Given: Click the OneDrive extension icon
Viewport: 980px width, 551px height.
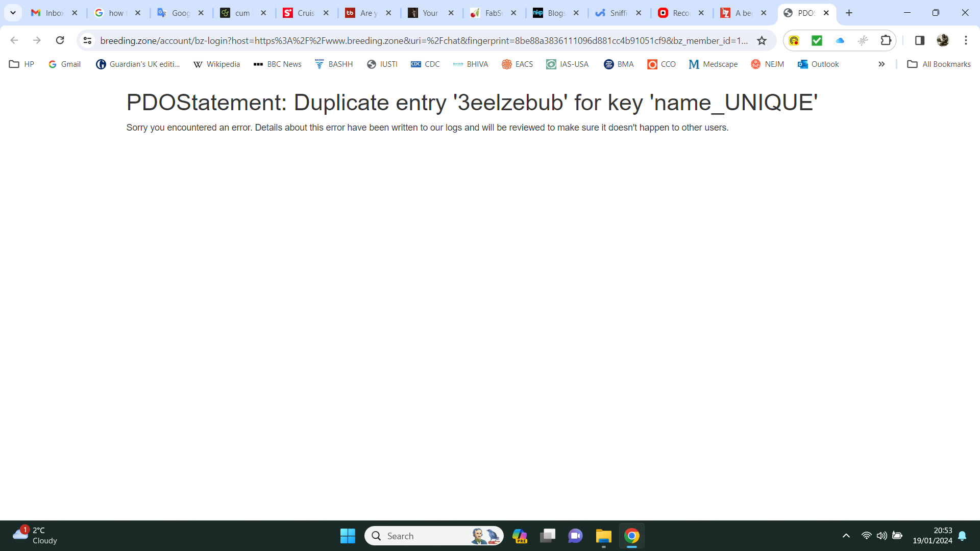Looking at the screenshot, I should 840,40.
